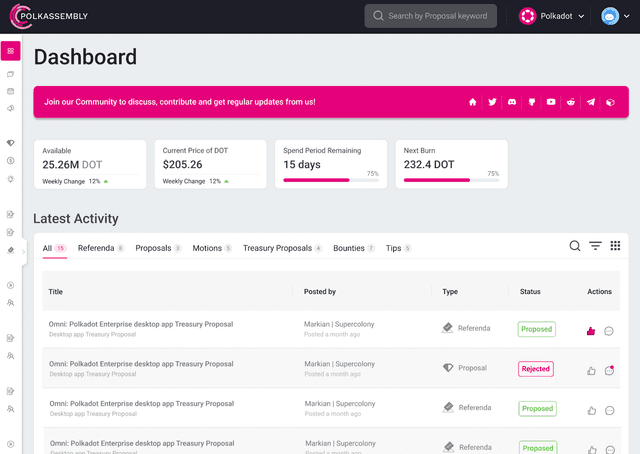Expand the sidebar with the arrow handle
The width and height of the screenshot is (640, 454).
(23, 252)
